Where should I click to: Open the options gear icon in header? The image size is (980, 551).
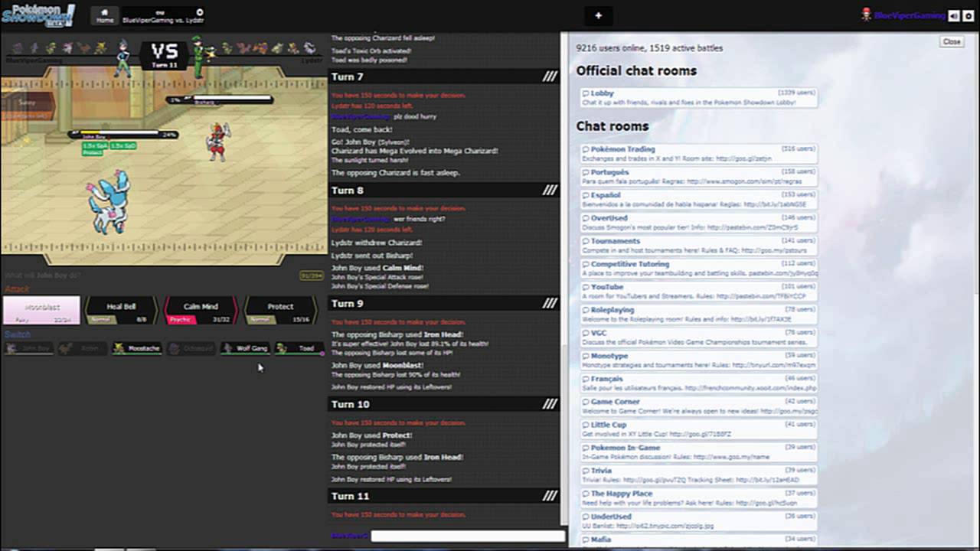pos(969,15)
